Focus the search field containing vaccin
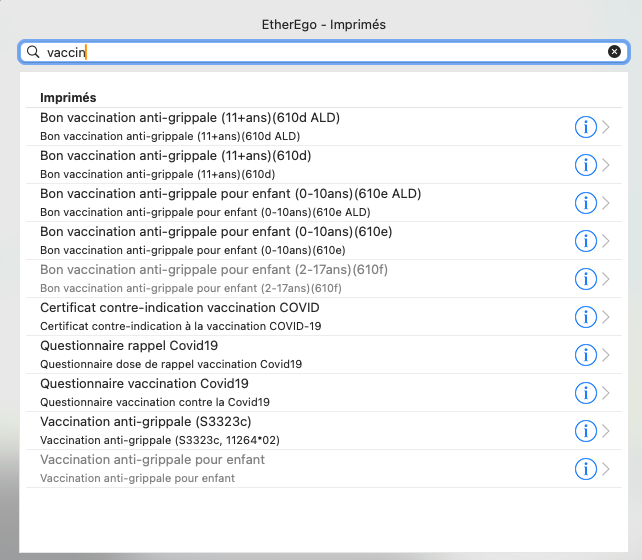 [323, 52]
